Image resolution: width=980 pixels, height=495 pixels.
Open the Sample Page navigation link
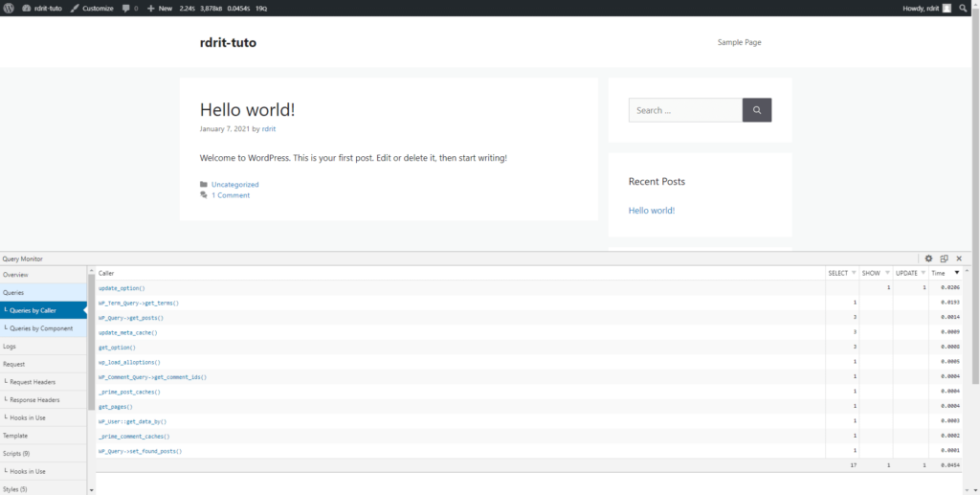point(739,42)
